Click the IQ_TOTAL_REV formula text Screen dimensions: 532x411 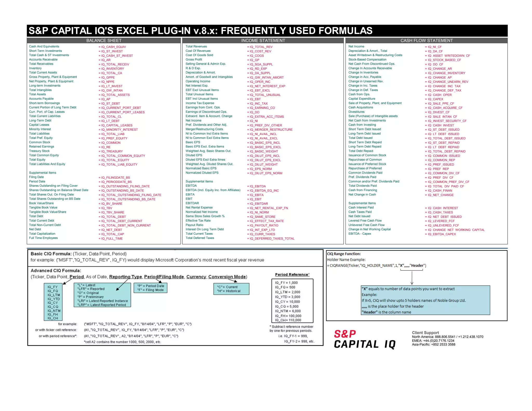pos(261,47)
